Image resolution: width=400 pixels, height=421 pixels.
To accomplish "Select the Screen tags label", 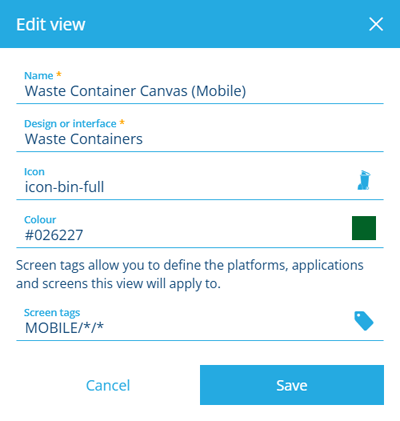I will click(x=52, y=313).
